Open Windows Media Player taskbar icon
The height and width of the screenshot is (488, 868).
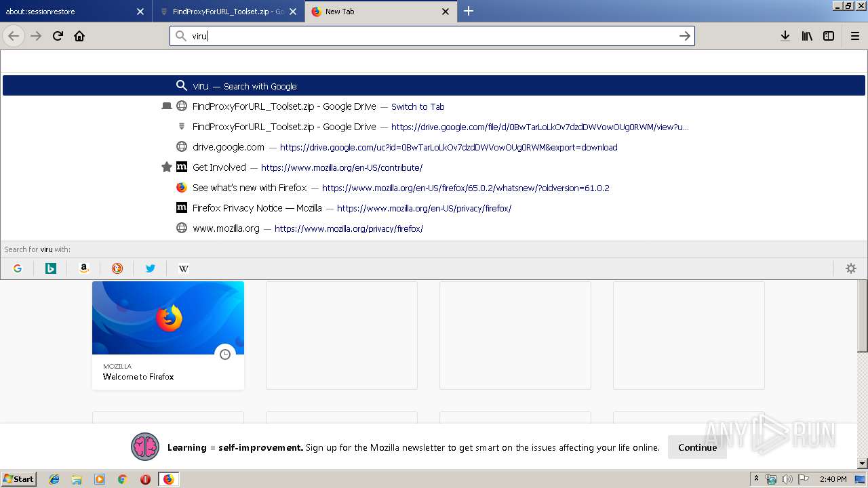click(x=100, y=479)
